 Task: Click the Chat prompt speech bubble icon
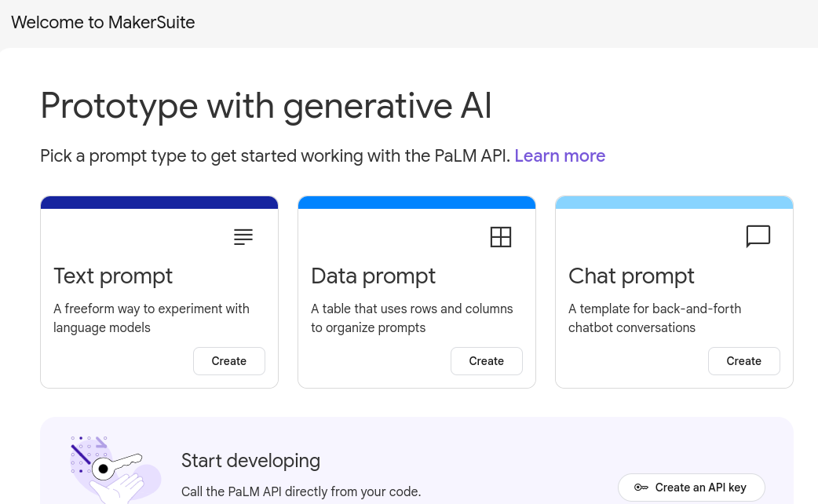click(x=758, y=236)
